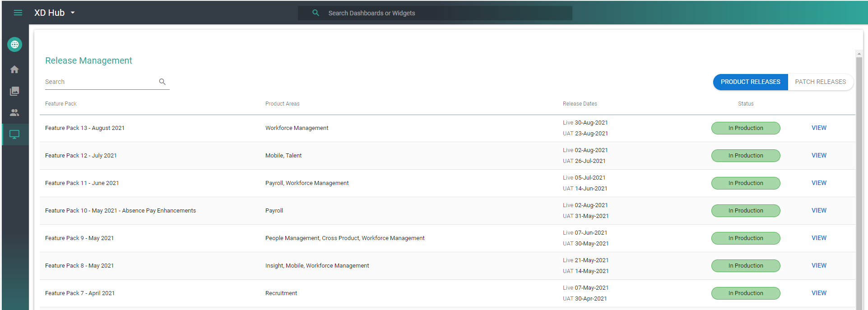Expand the XD Hub dropdown arrow

click(x=73, y=13)
